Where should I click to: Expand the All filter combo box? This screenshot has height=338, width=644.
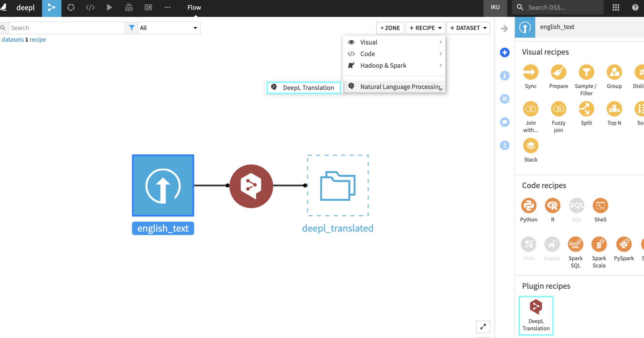point(169,28)
